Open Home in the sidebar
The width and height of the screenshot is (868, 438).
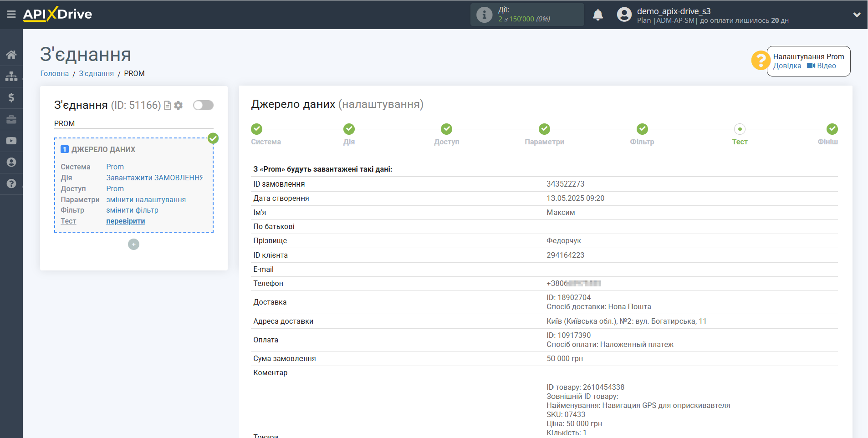coord(11,55)
